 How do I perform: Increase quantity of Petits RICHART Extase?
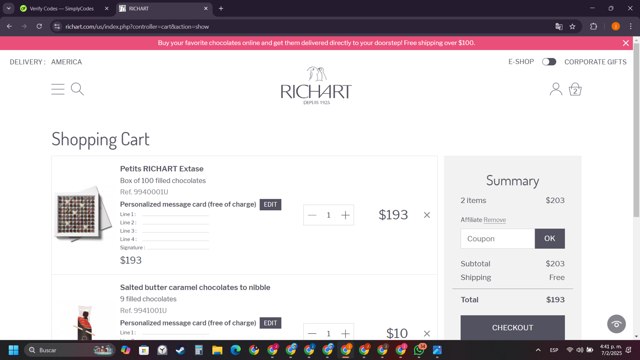pyautogui.click(x=345, y=215)
